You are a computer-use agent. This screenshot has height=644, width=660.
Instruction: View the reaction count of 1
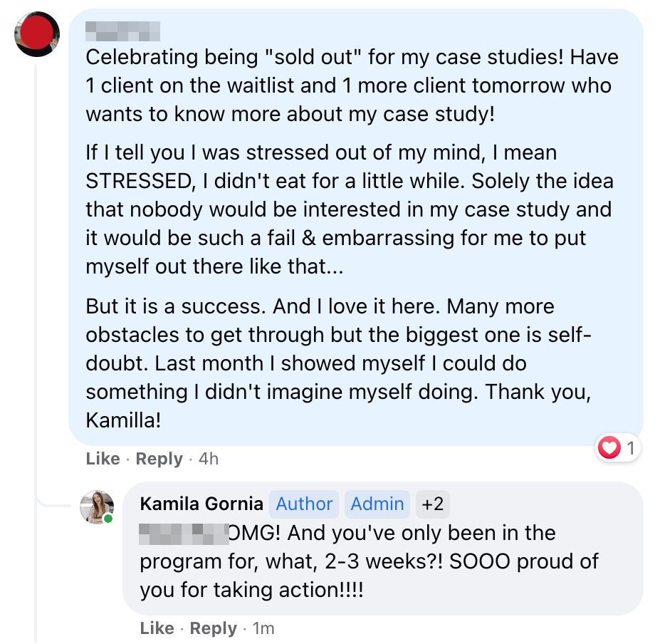[631, 448]
